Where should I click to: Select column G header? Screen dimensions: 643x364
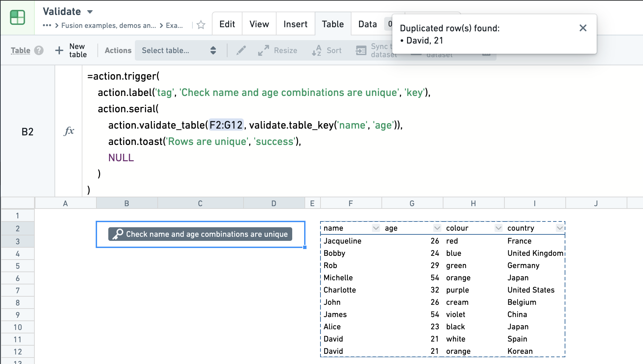[x=412, y=203]
